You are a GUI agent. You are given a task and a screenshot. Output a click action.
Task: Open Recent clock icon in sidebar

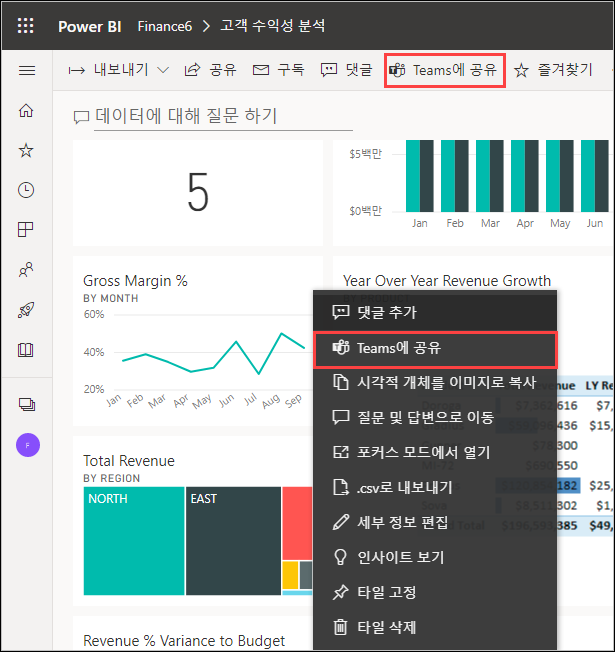[x=26, y=190]
